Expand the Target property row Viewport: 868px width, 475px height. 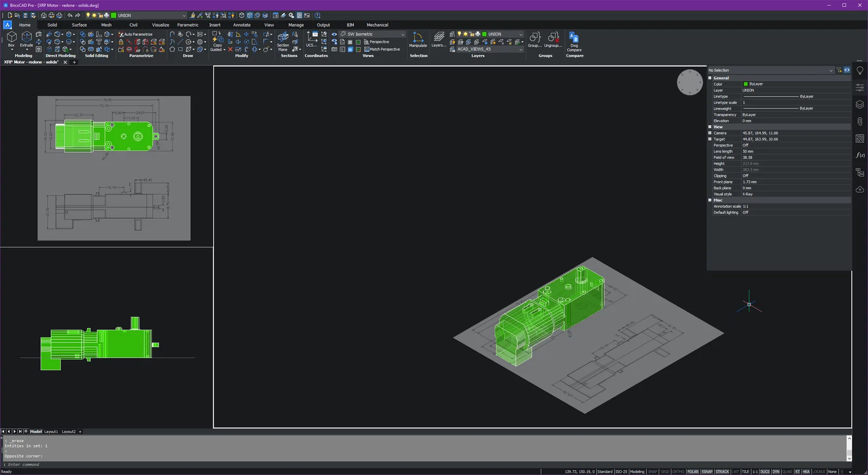click(x=710, y=139)
